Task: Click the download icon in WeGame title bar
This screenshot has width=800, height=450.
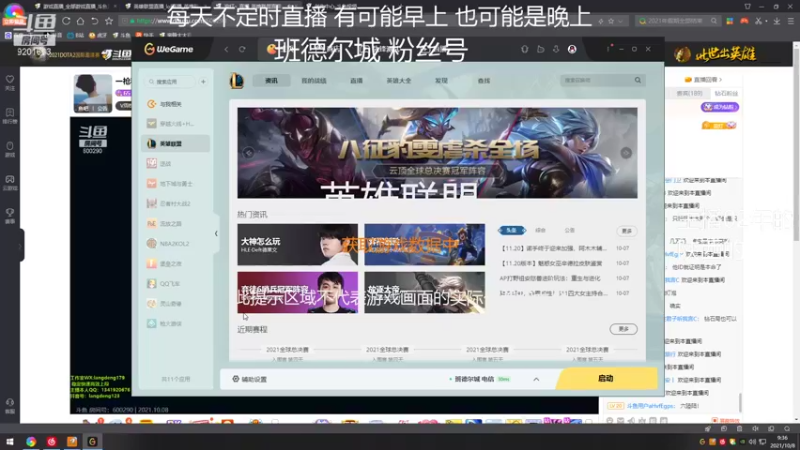Action: tap(556, 49)
